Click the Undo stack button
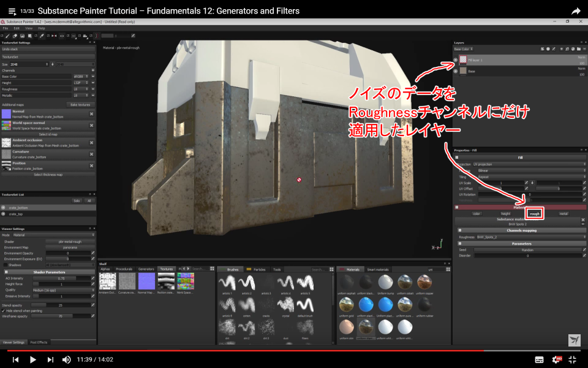 click(x=48, y=49)
